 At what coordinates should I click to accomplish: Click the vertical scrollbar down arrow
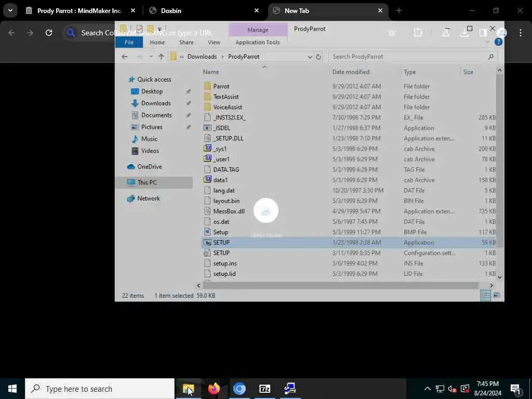499,277
